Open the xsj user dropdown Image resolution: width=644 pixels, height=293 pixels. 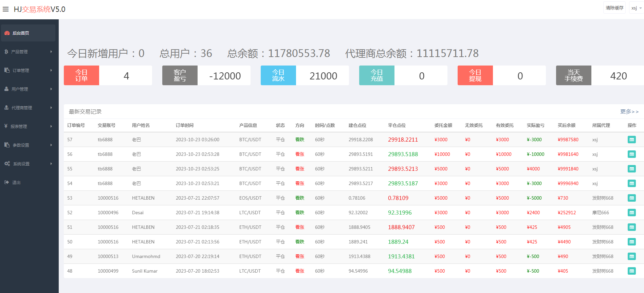(x=636, y=8)
